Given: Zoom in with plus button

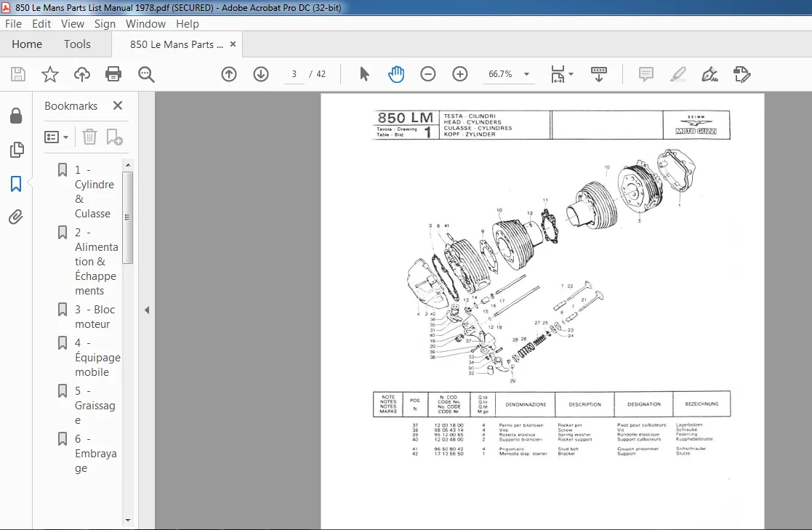Looking at the screenshot, I should [460, 74].
